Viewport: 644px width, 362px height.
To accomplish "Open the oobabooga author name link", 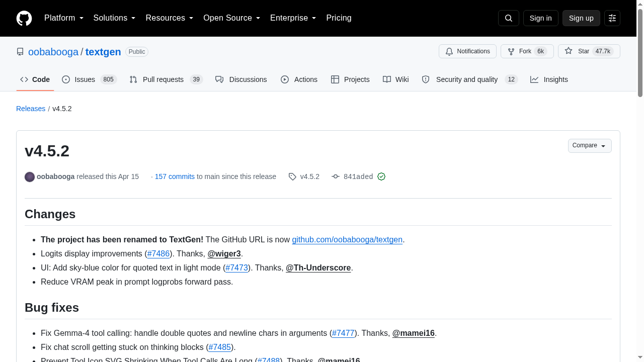I will (x=55, y=176).
